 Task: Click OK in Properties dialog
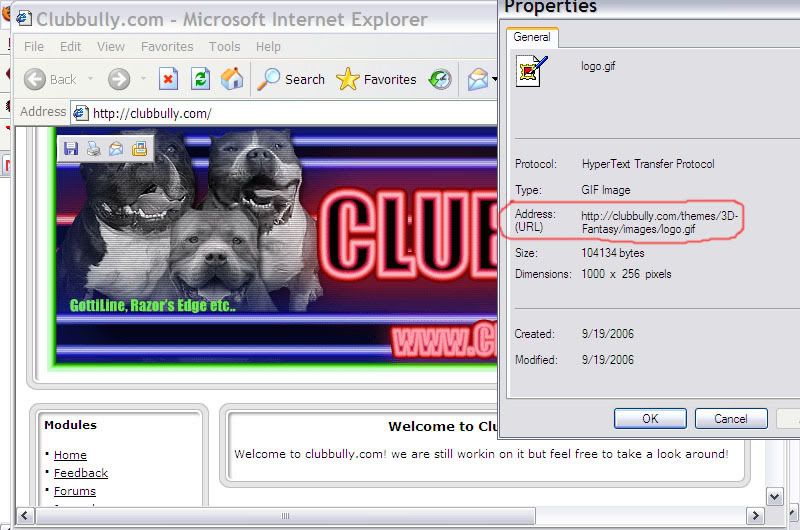[x=650, y=419]
